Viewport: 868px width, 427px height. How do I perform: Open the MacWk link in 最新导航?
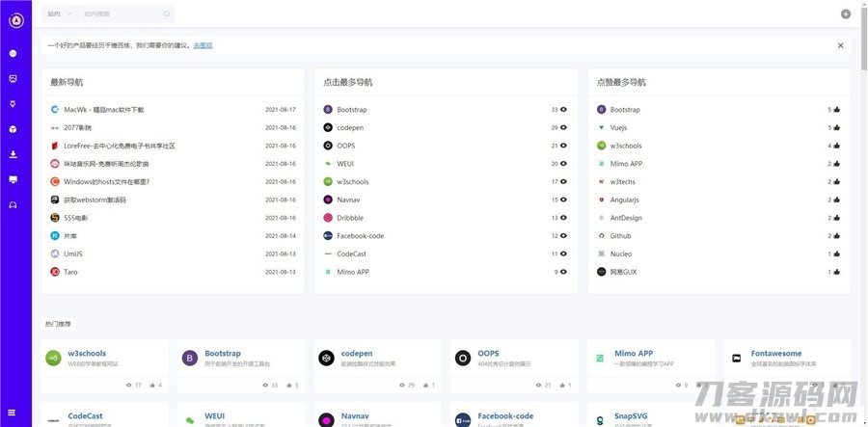103,110
